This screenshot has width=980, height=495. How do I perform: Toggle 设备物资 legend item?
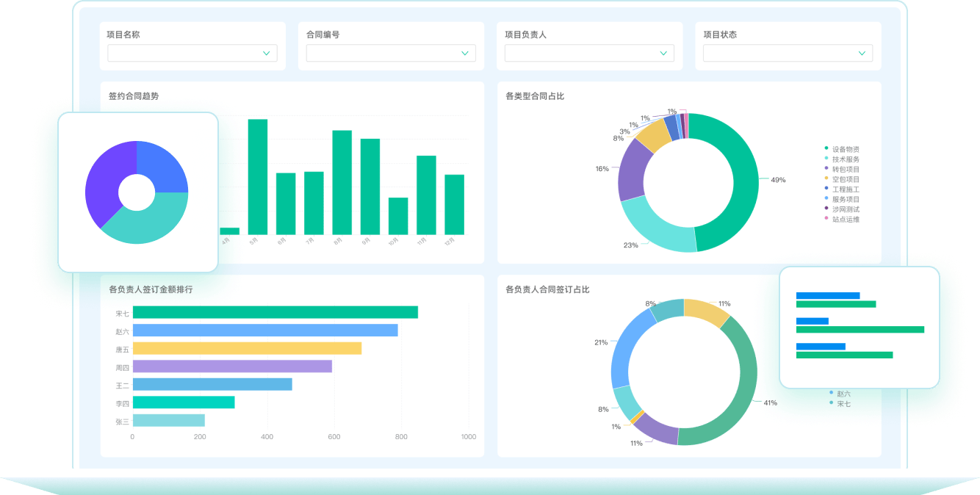pyautogui.click(x=842, y=149)
